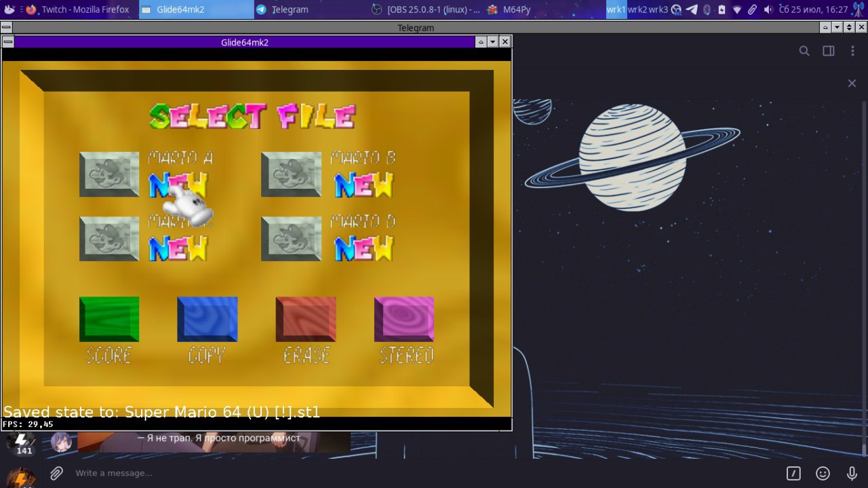Switch to OBS taskbar entry

[x=427, y=10]
